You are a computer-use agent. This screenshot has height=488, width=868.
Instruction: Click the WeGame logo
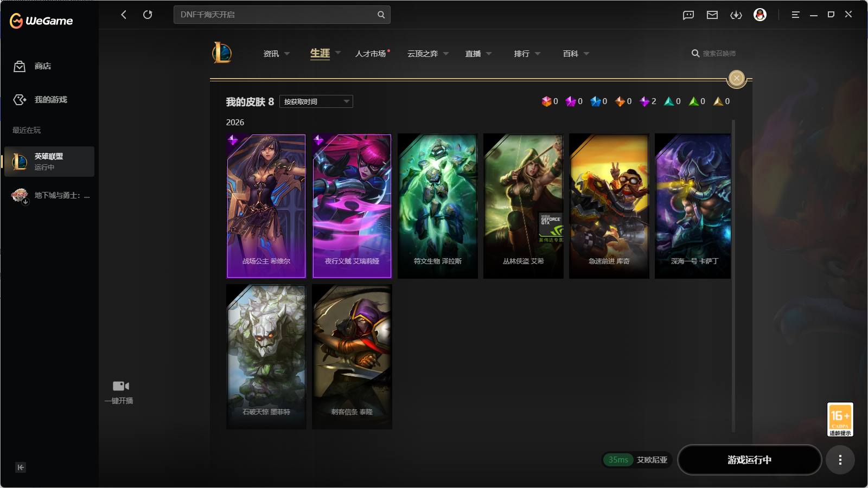[x=41, y=21]
